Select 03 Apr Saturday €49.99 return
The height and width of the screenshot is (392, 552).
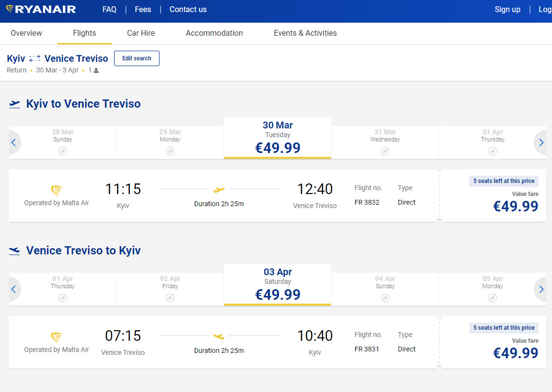[277, 284]
